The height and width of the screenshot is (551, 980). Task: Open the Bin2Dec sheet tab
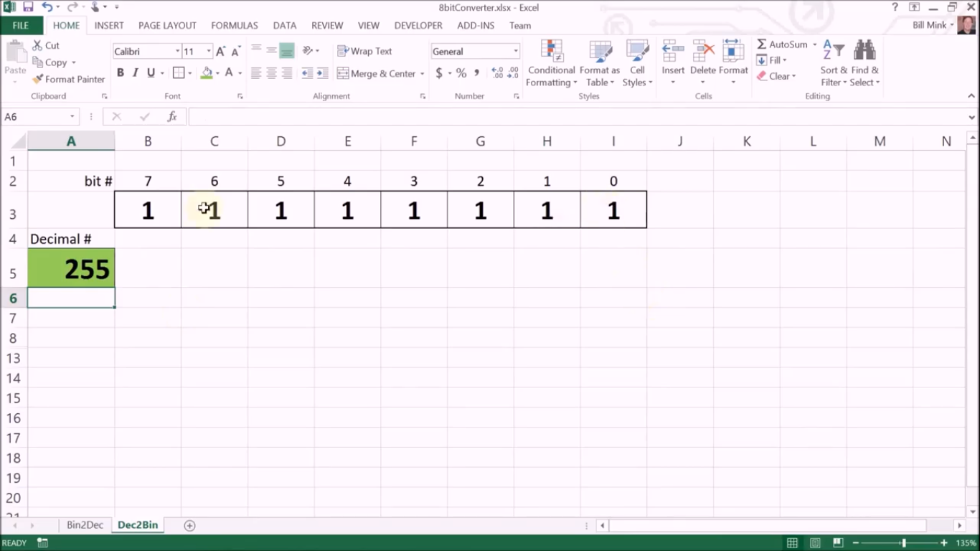[84, 524]
